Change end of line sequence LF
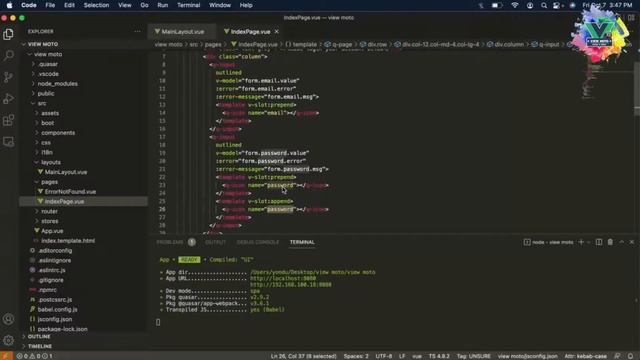Image resolution: width=640 pixels, height=360 pixels. 402,356
